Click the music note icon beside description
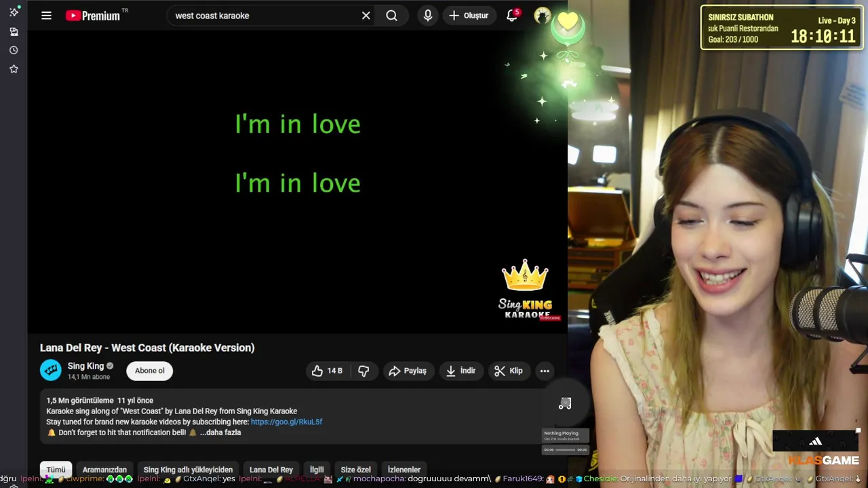The image size is (868, 488). [565, 404]
